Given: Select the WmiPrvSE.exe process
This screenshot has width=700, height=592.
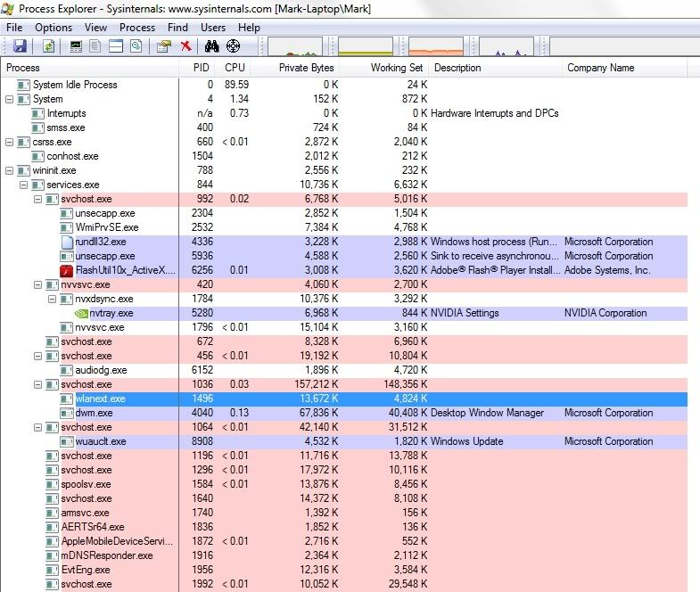Looking at the screenshot, I should click(343, 227).
